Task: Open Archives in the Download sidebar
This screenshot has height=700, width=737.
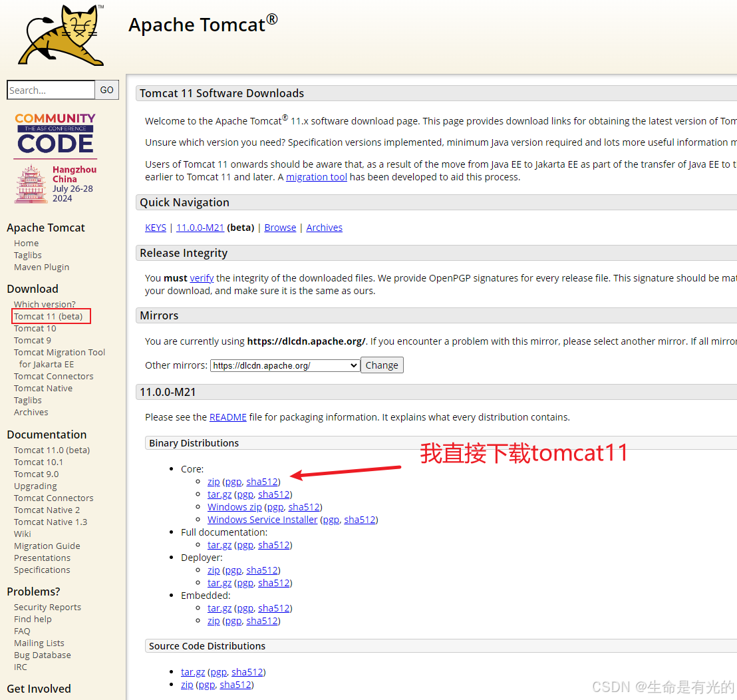Action: 31,413
